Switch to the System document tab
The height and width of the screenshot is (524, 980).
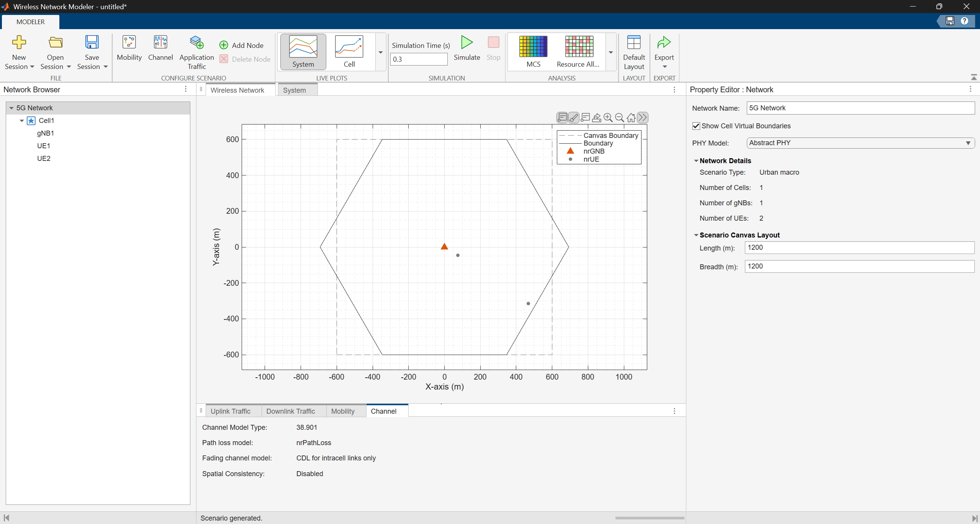tap(294, 90)
